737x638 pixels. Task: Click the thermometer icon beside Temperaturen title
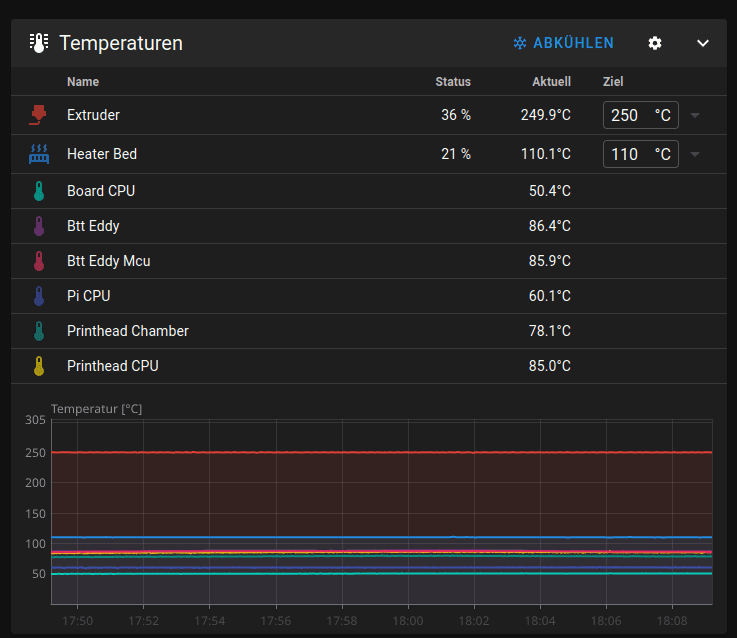[39, 43]
